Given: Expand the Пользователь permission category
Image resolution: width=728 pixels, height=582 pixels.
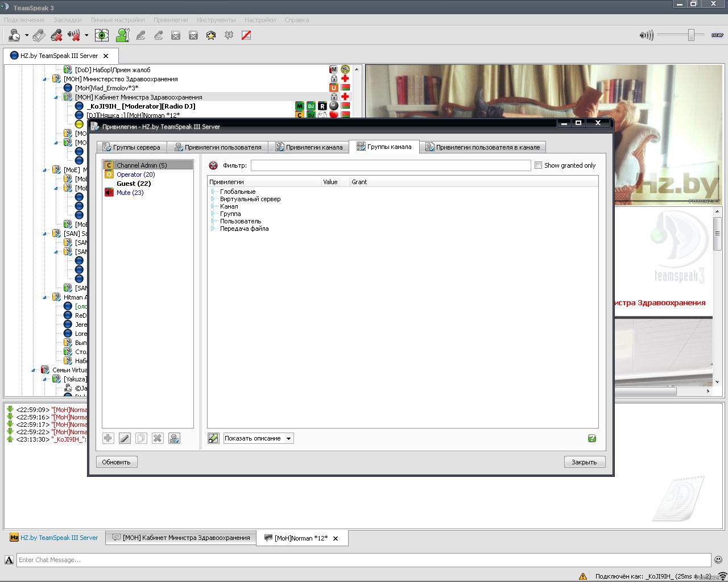Looking at the screenshot, I should pyautogui.click(x=213, y=221).
